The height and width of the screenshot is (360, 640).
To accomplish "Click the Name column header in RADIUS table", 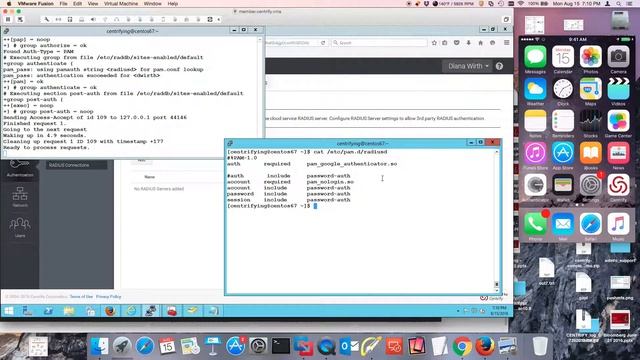I will point(149,177).
